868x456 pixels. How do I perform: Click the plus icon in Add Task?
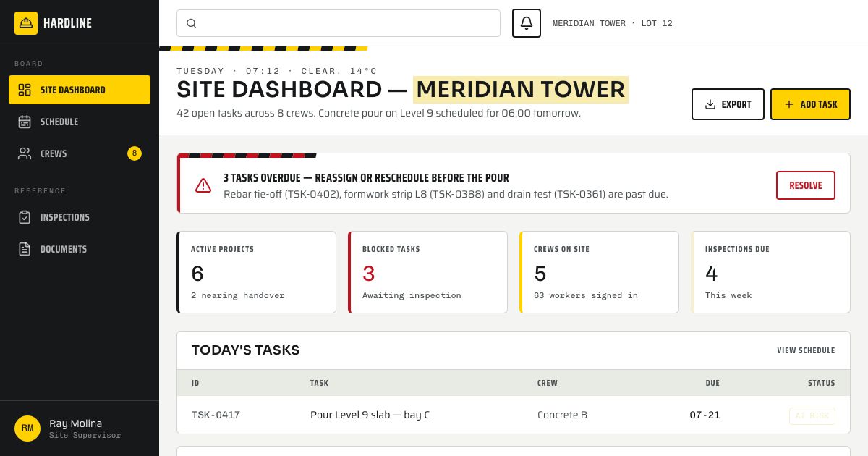pos(789,104)
